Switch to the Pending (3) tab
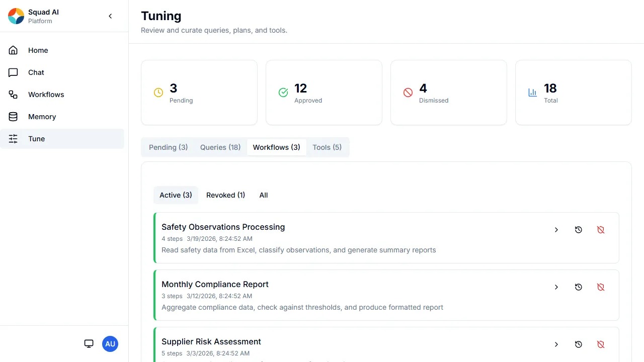Screen dimensions: 644x362 coord(169,147)
